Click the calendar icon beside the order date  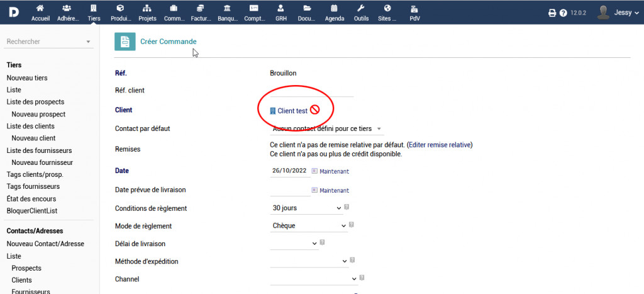tap(314, 171)
